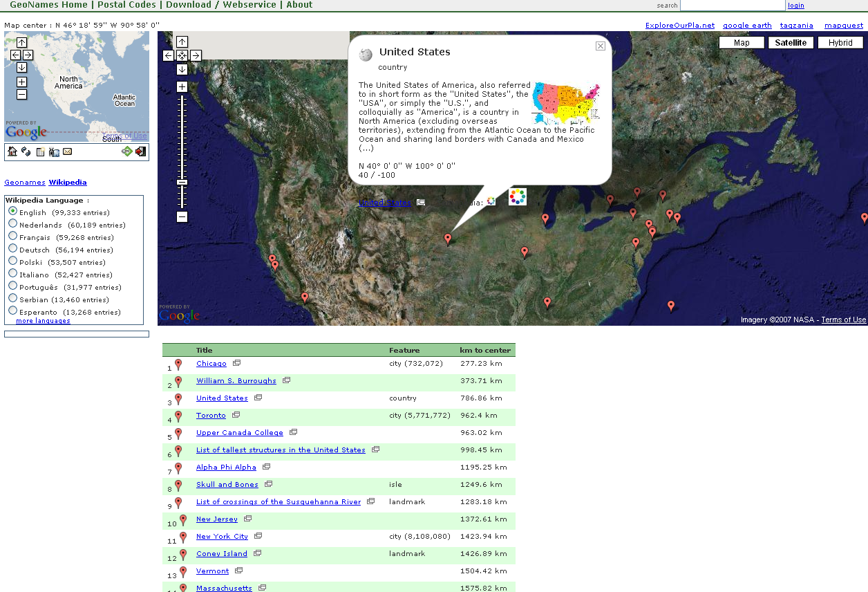Open the mapquest link
This screenshot has height=592, width=868.
click(844, 26)
